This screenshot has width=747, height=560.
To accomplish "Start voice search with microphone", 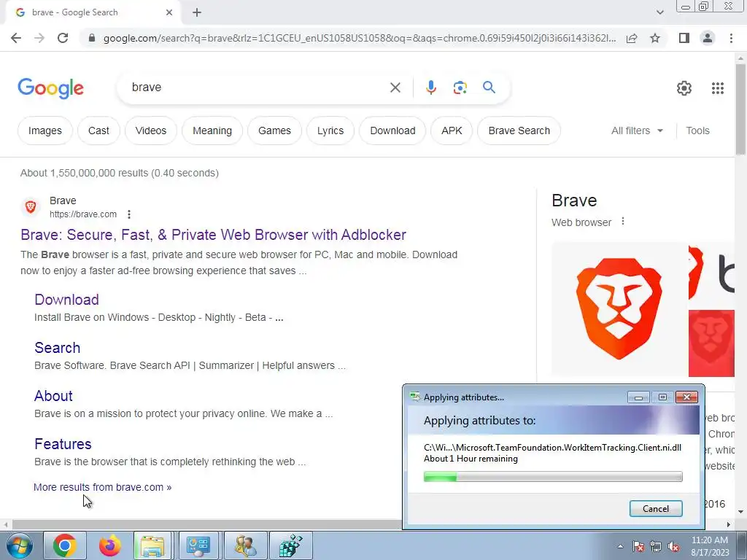I will (430, 87).
